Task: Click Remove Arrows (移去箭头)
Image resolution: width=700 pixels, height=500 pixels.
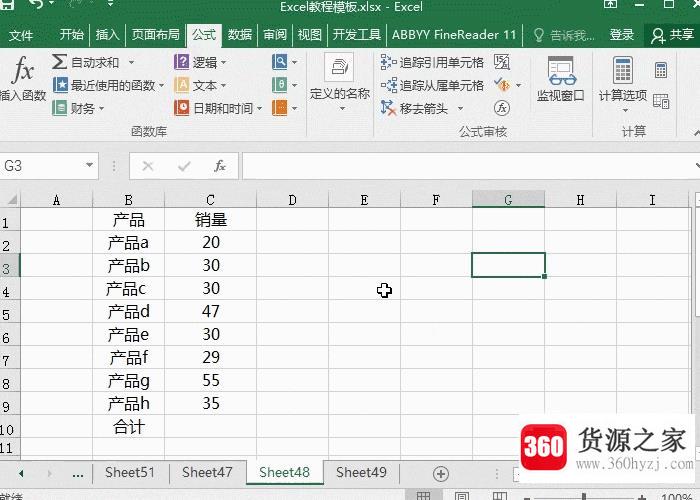Action: pyautogui.click(x=414, y=108)
